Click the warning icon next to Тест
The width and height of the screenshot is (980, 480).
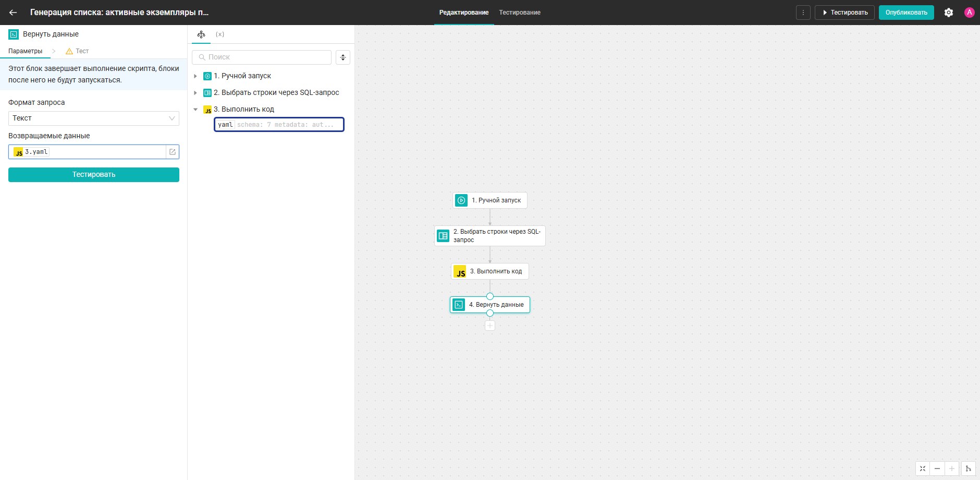click(69, 51)
